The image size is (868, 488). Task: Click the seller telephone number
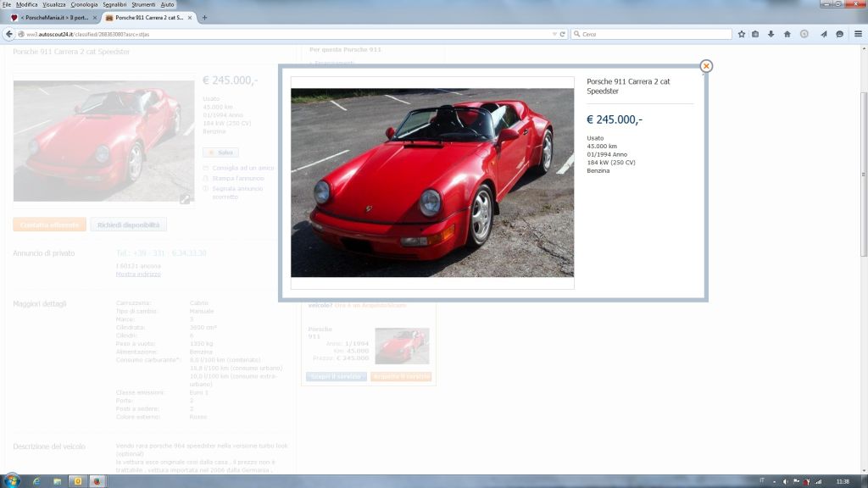pyautogui.click(x=161, y=252)
